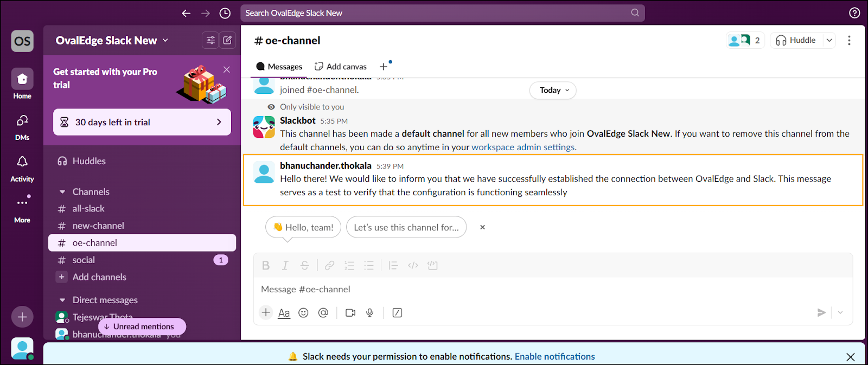
Task: Click the new message compose icon
Action: (x=227, y=40)
